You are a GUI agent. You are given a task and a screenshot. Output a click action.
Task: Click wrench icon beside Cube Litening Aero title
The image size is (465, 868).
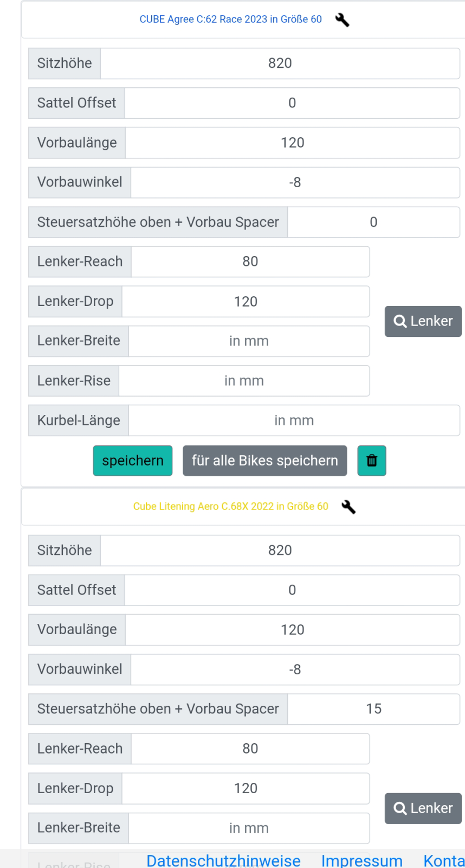(348, 507)
